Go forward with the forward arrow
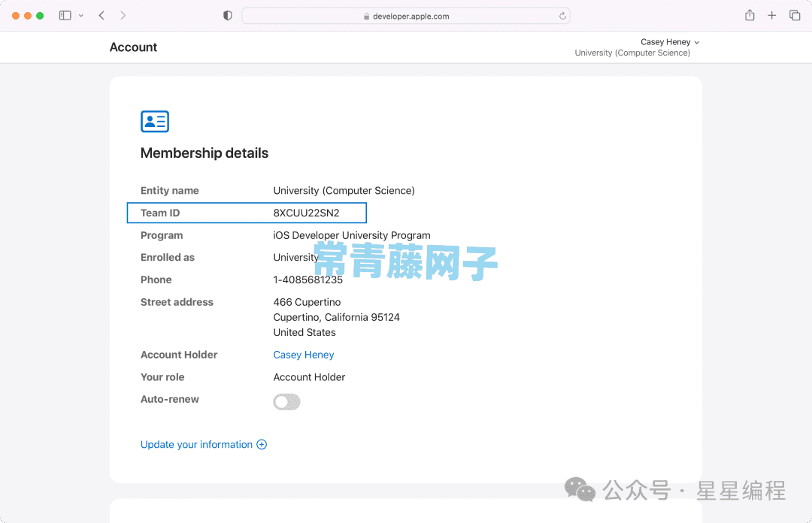Screen dimensions: 812x523 (123, 16)
